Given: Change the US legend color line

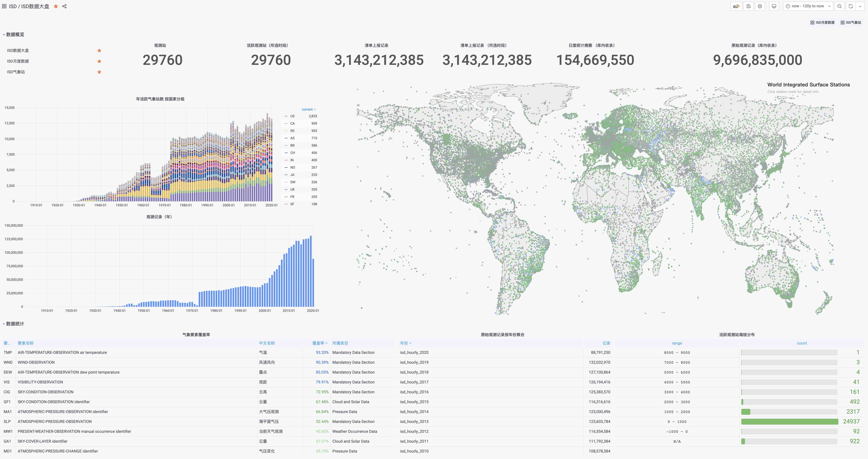Looking at the screenshot, I should tap(286, 116).
